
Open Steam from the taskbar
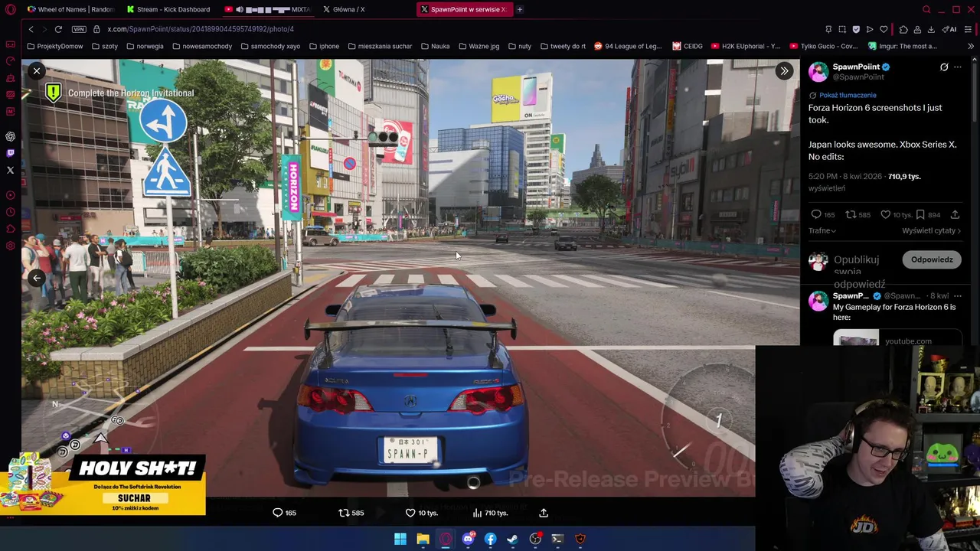[512, 539]
